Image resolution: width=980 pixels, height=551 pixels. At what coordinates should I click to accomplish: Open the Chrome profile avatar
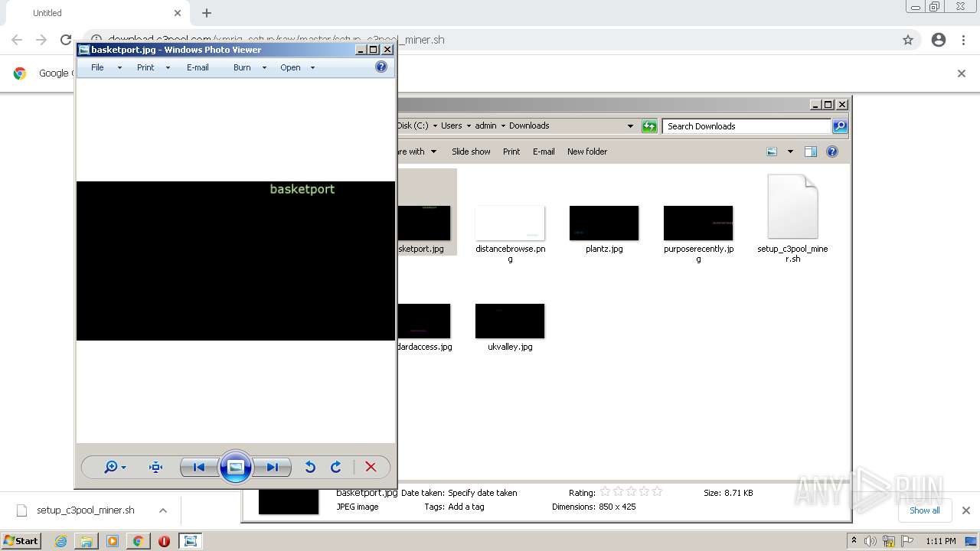point(939,40)
